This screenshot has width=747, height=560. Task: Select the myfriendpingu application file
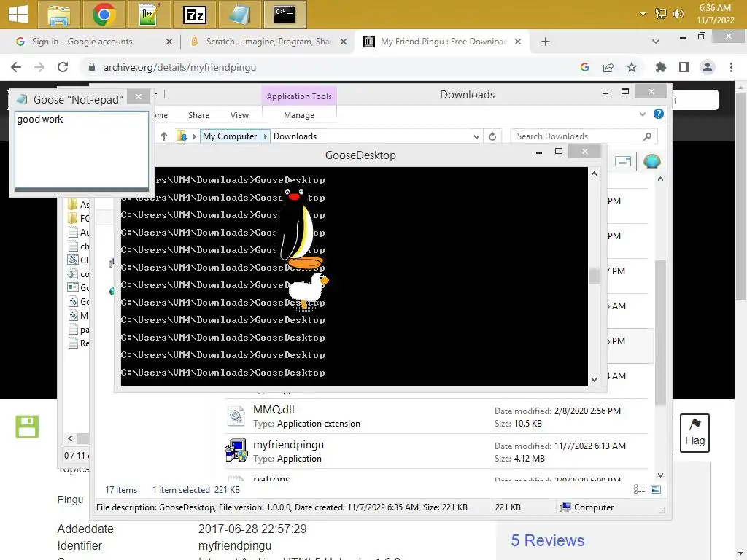pos(436,451)
